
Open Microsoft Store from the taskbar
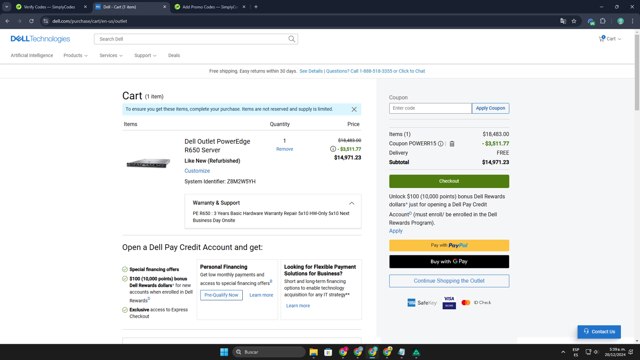click(328, 352)
